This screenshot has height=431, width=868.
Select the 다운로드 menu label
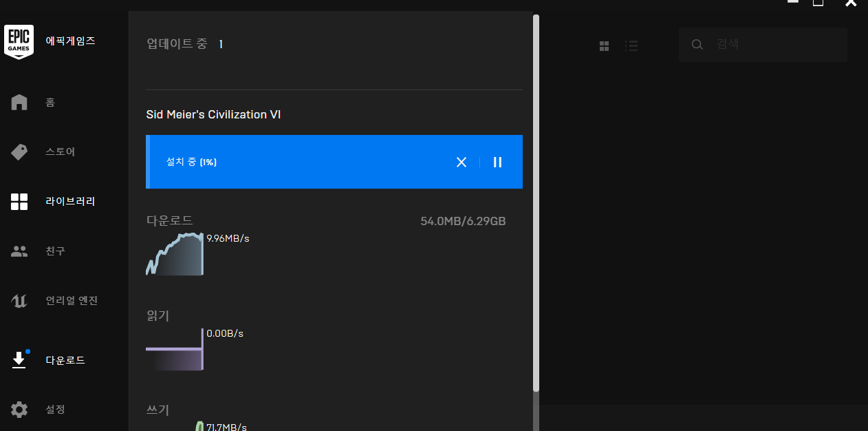(x=65, y=360)
